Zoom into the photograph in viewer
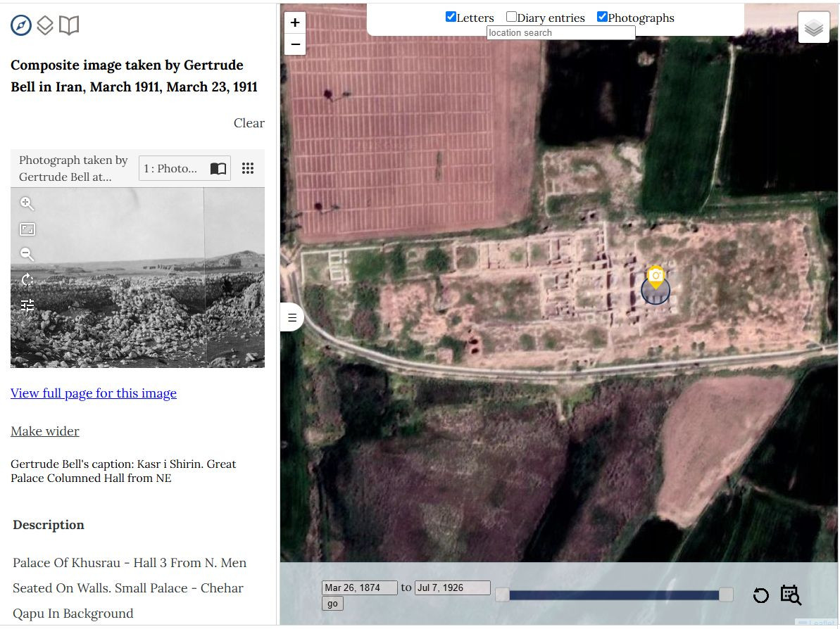 [27, 203]
